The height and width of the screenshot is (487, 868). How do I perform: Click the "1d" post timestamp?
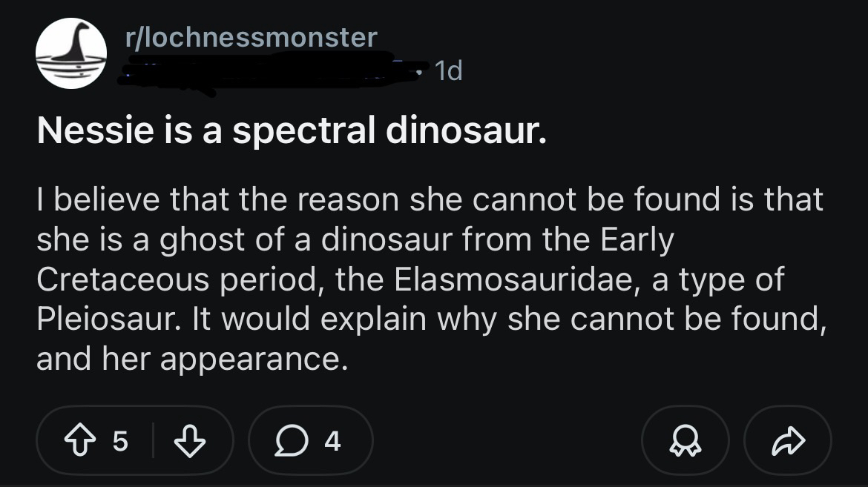click(448, 71)
